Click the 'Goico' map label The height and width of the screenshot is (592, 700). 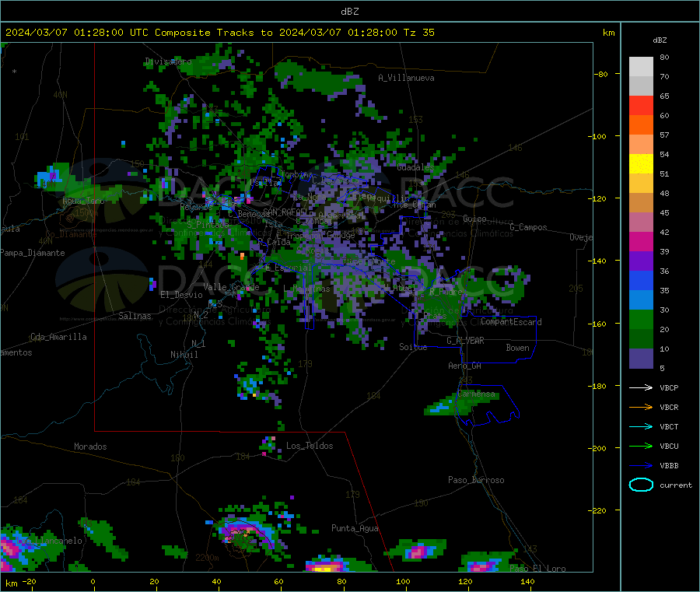(x=474, y=219)
